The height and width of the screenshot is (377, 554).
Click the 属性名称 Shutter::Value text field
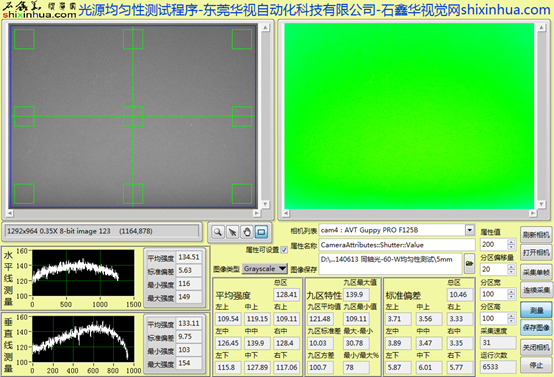click(397, 245)
